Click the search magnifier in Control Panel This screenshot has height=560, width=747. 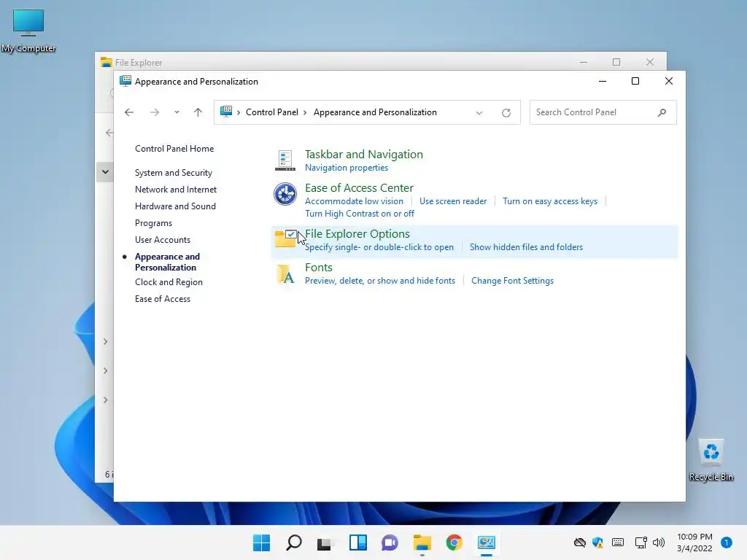coord(662,112)
